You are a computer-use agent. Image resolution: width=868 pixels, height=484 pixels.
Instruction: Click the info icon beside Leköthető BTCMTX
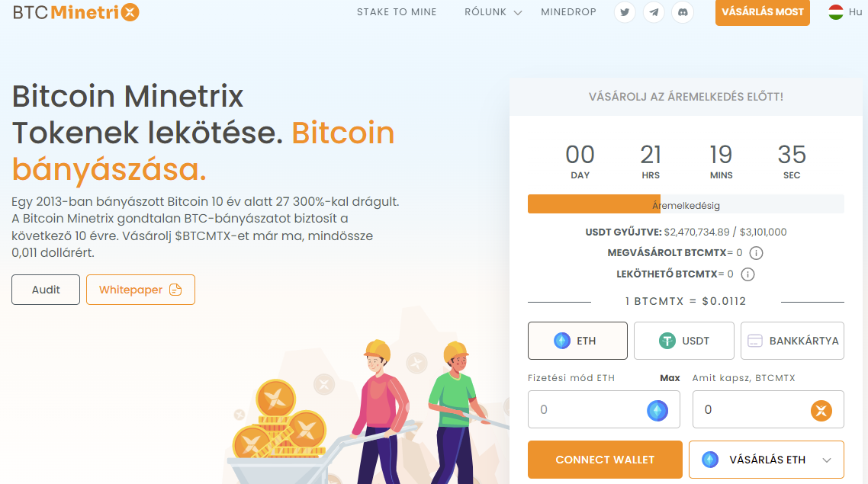click(747, 274)
